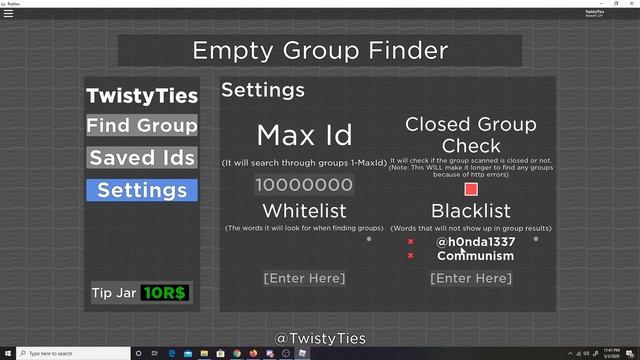Open the Mail app on the taskbar

(x=188, y=353)
